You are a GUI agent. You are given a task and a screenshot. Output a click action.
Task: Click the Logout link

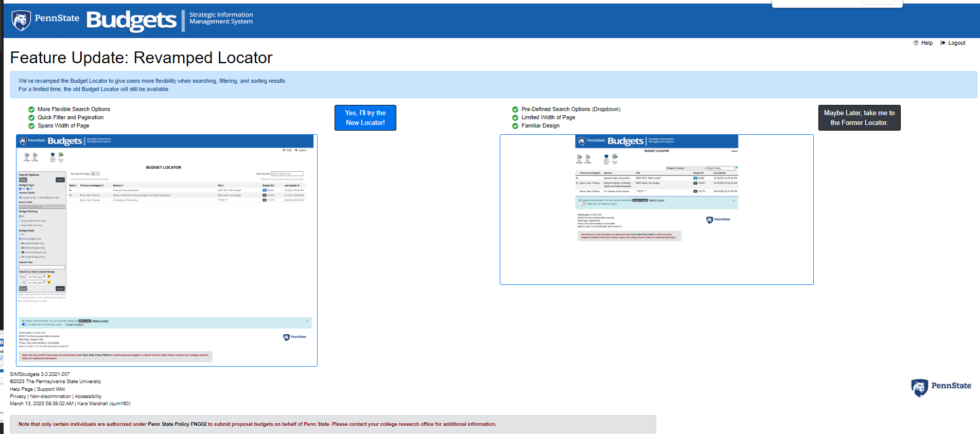click(x=956, y=43)
